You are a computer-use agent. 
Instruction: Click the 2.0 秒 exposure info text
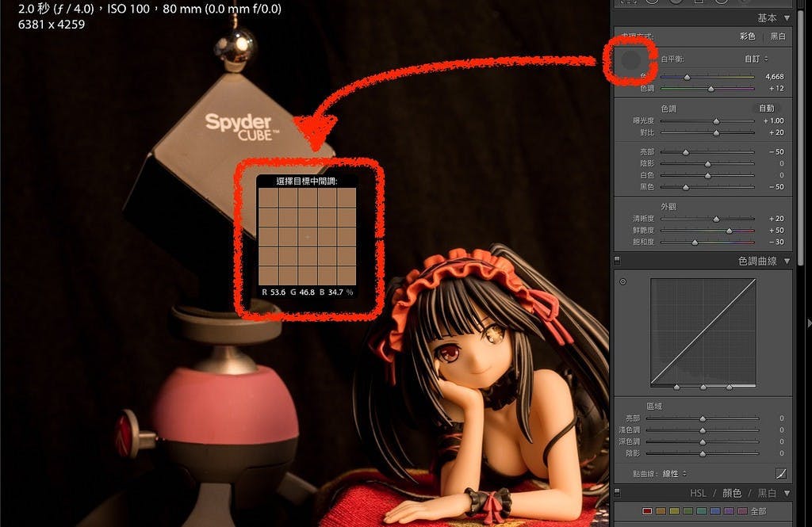coord(150,9)
